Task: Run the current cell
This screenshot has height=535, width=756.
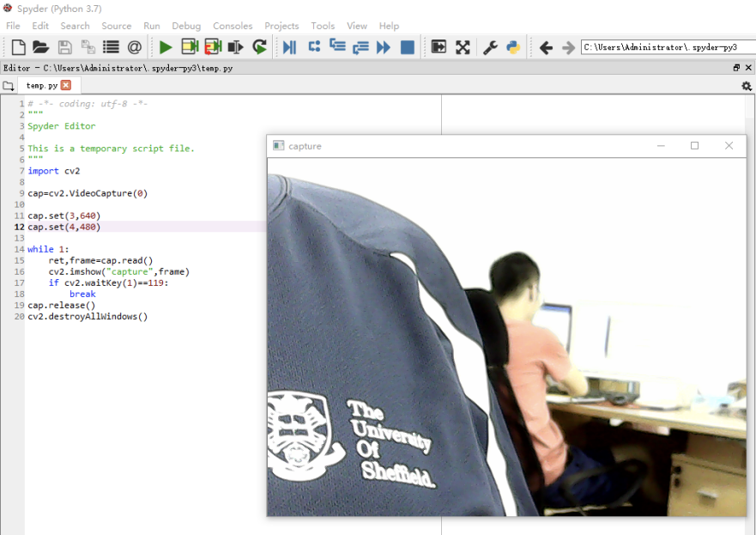Action: pos(190,46)
